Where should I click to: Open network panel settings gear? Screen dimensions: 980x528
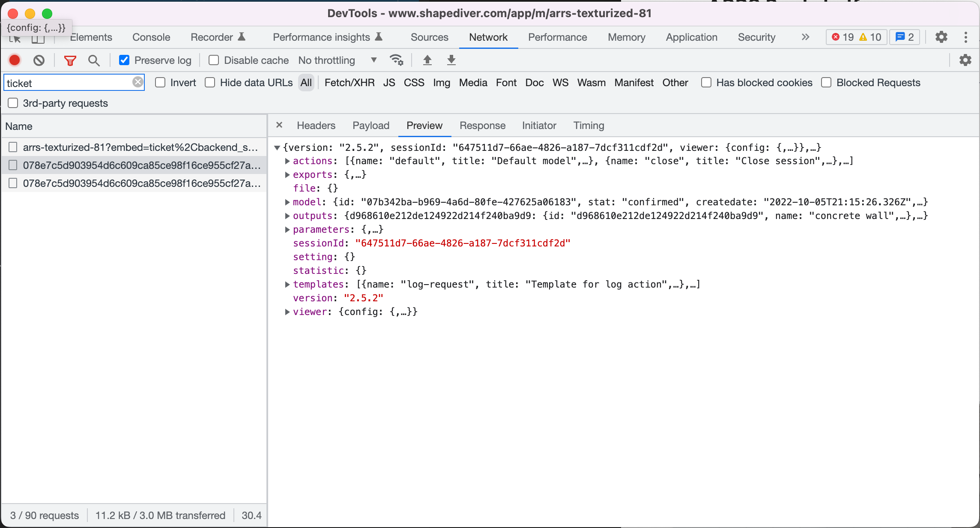pos(965,60)
